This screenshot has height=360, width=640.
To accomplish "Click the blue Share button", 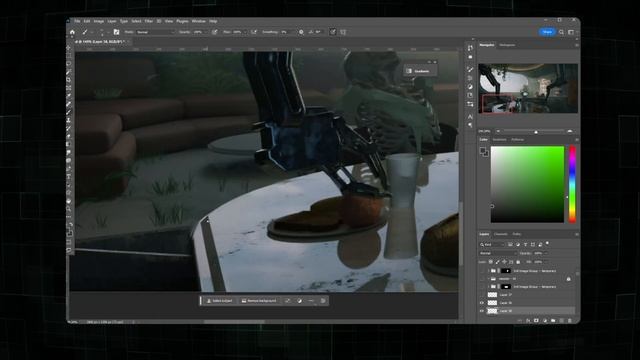I will pos(547,32).
